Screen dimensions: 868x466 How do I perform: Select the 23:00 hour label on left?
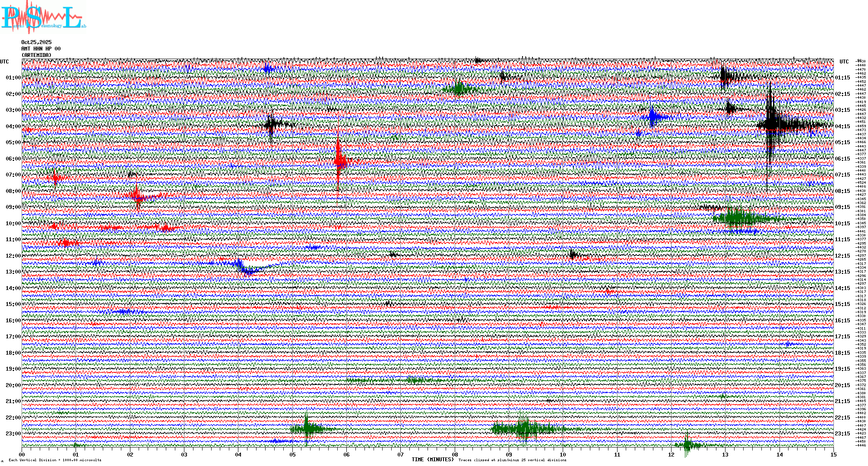13,434
